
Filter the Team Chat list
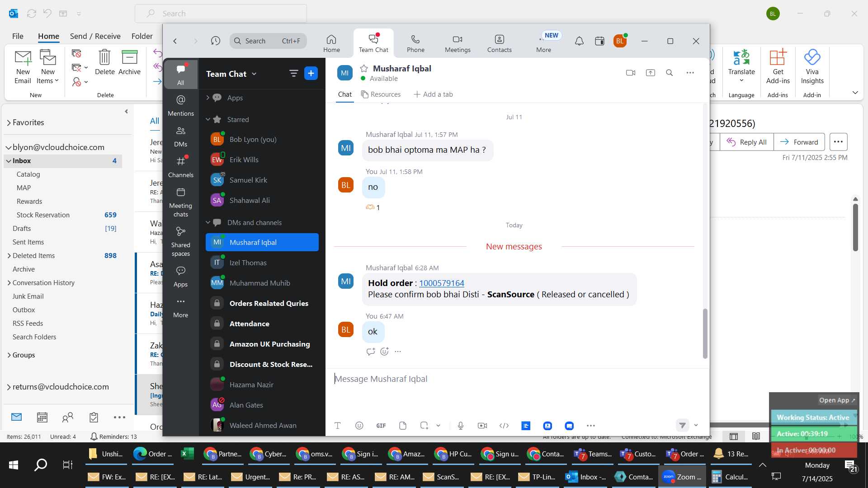293,73
